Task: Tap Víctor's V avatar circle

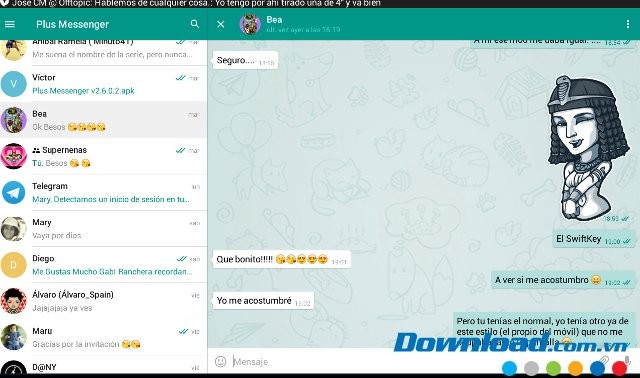Action: click(13, 84)
